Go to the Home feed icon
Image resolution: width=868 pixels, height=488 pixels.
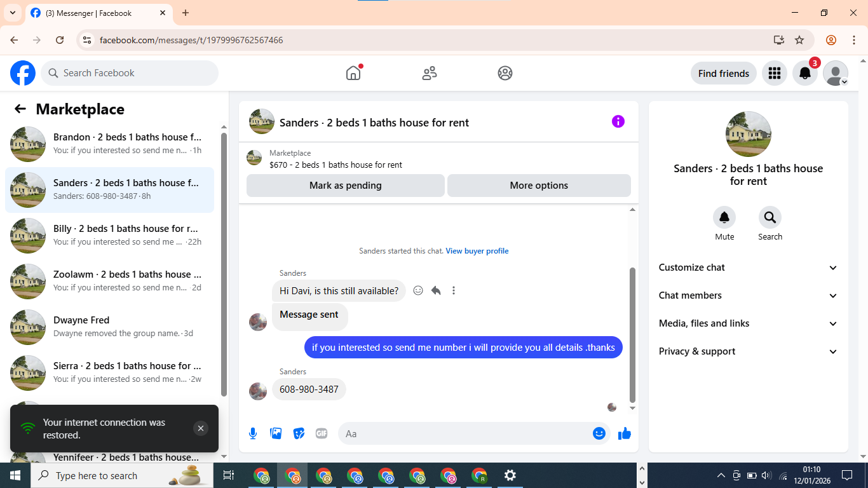[353, 73]
